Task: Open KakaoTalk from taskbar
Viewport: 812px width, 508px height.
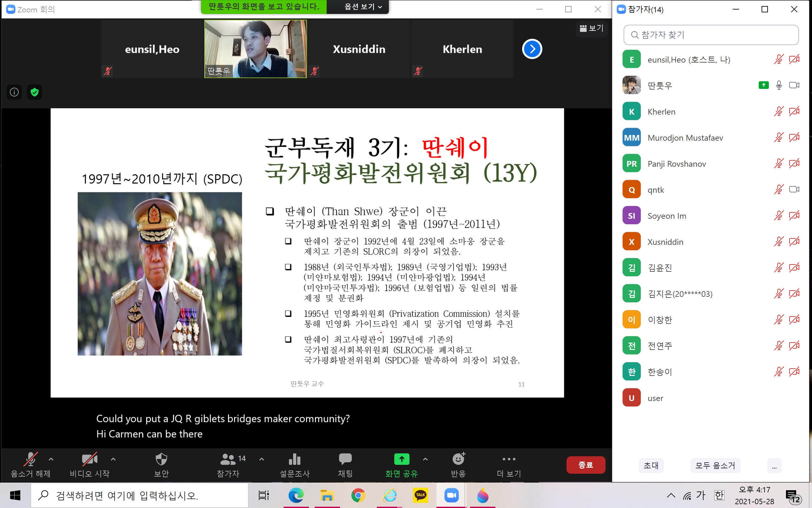Action: (420, 495)
